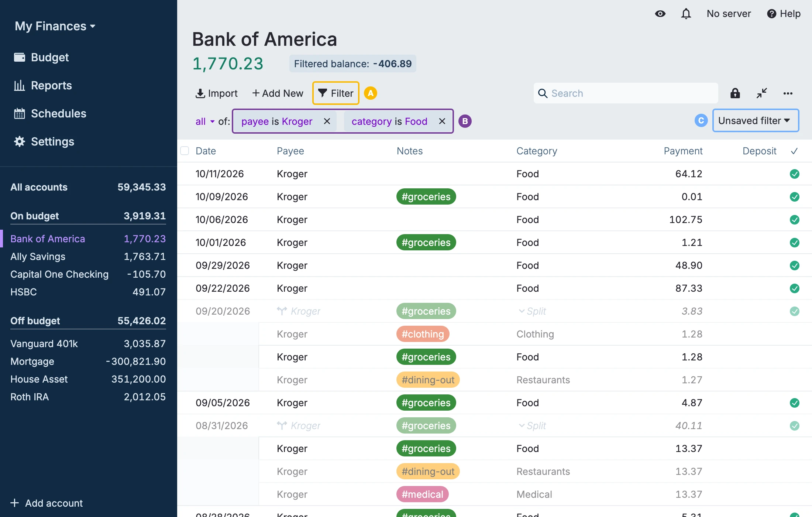Toggle cleared status on 10/06/2026 row
This screenshot has width=812, height=517.
click(794, 219)
